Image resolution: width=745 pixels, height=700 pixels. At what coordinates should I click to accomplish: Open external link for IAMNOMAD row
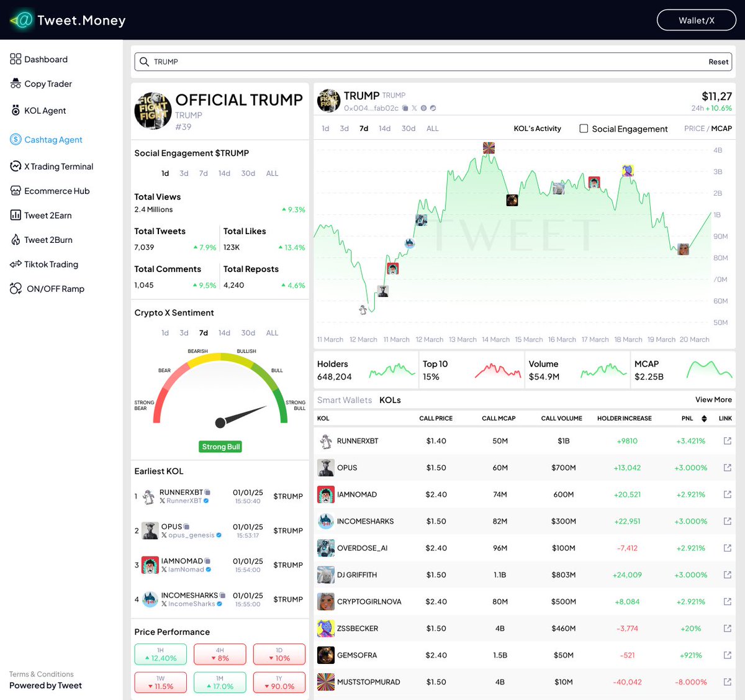click(x=727, y=494)
